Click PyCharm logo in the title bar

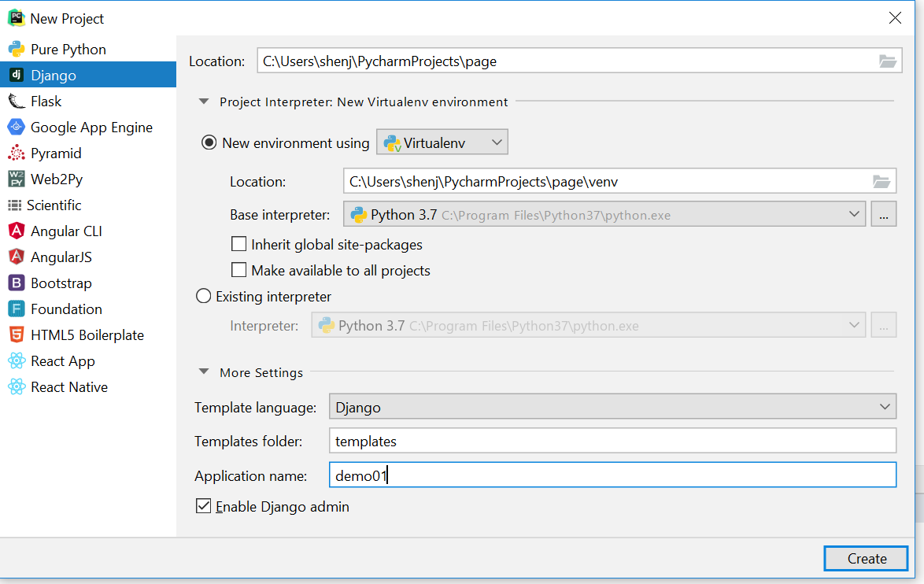pos(16,17)
